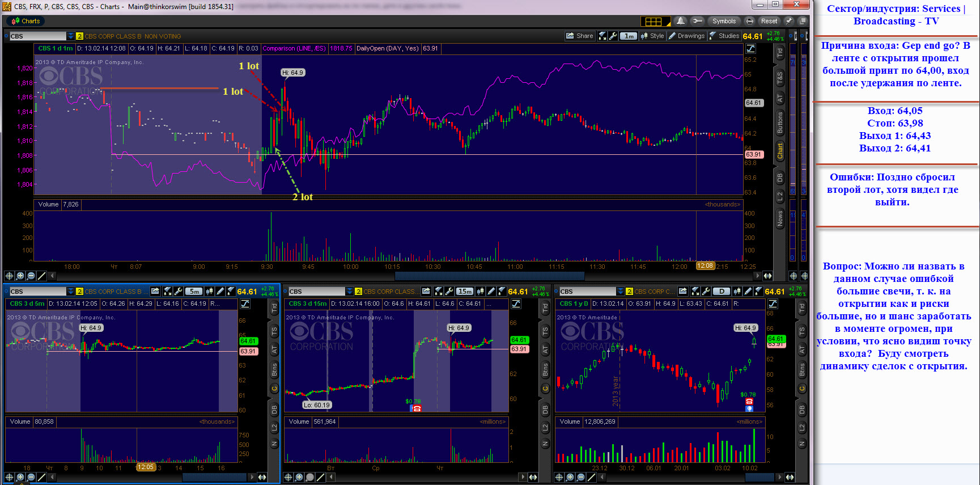Click Share on main chart

[579, 36]
